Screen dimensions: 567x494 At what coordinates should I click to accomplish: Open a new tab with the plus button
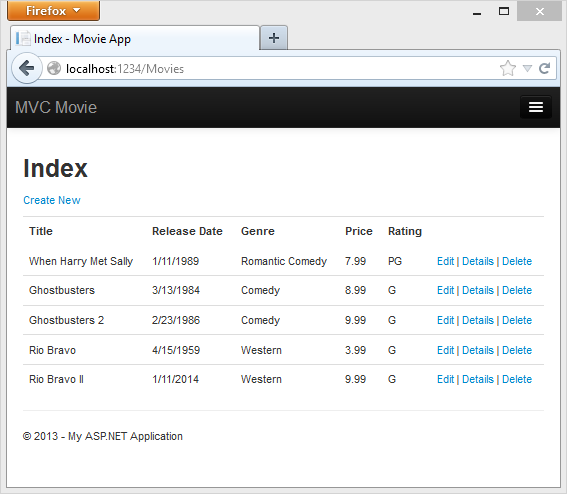coord(274,38)
